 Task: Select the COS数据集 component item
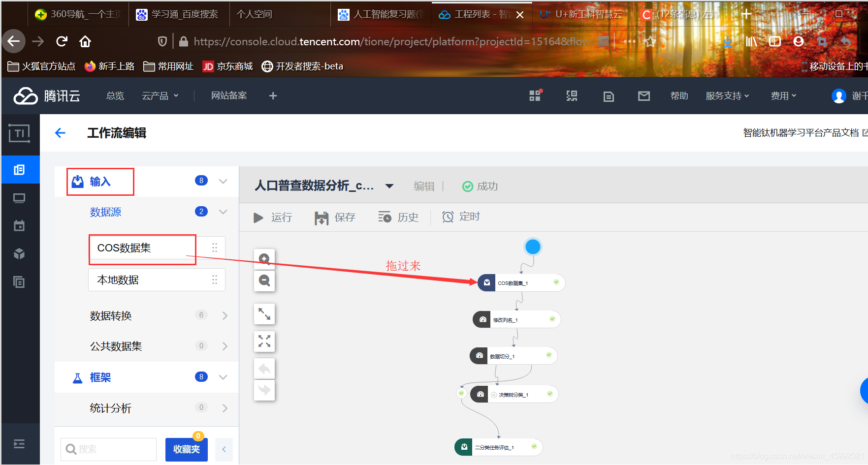coord(157,248)
